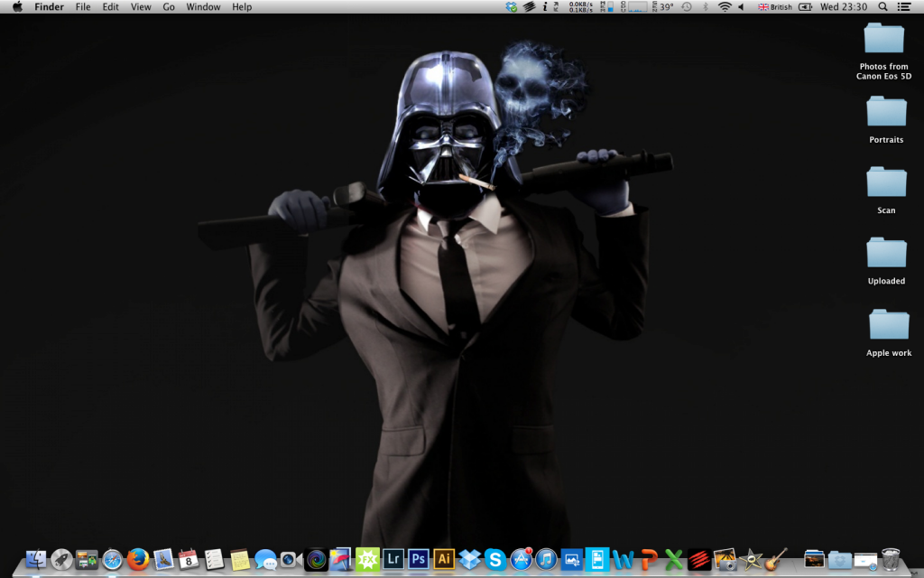Open Notification Center list icon
Screen dimensions: 924x578
click(904, 7)
